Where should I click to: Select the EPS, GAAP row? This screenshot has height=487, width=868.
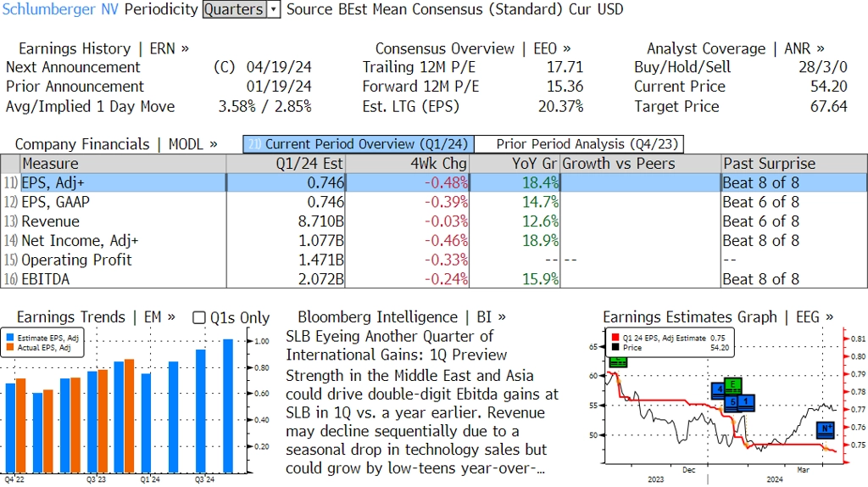click(433, 202)
